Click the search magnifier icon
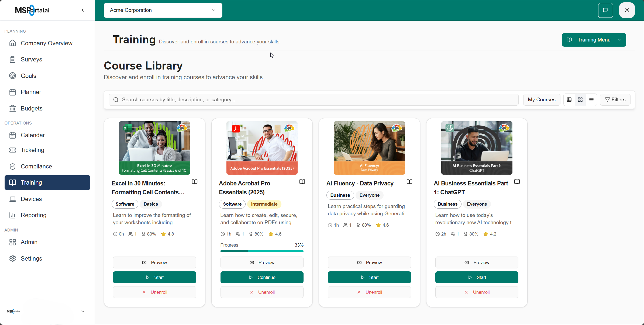This screenshot has width=644, height=325. (116, 100)
